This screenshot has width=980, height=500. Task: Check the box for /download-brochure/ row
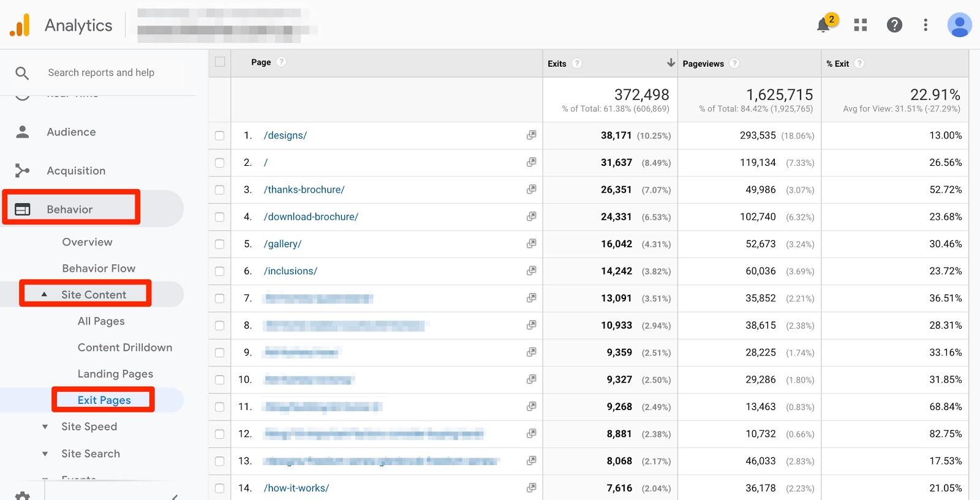[220, 217]
